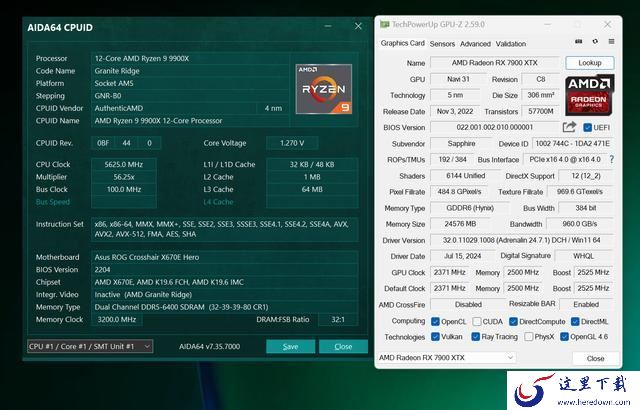Screen dimensions: 640x410
Task: Click the GPU-Z title bar app icon
Action: click(x=384, y=24)
